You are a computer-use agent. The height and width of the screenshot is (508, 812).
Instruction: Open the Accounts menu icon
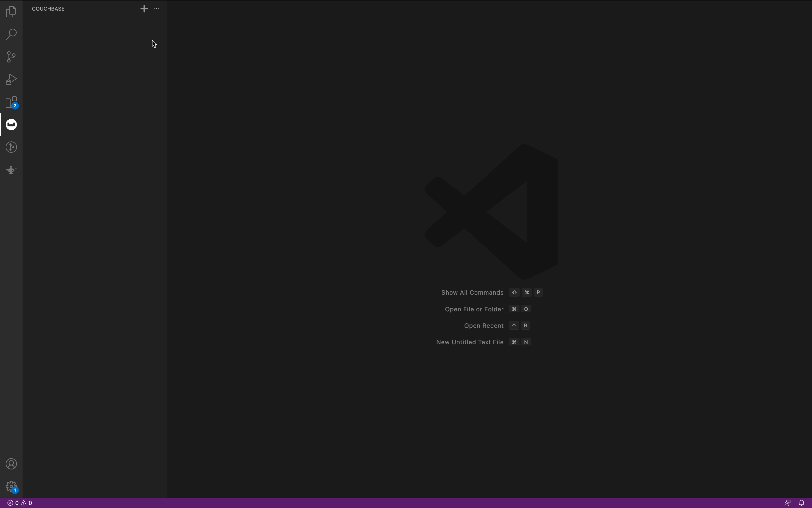[11, 464]
